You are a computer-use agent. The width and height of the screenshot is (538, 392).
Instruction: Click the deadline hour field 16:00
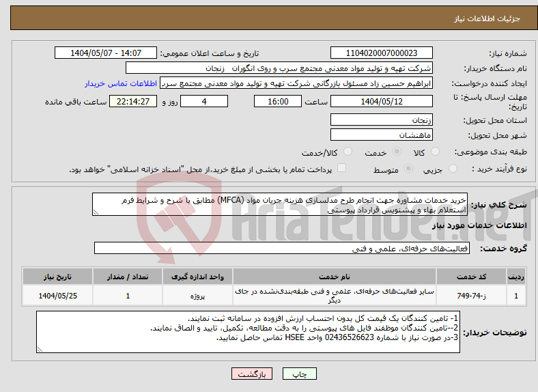pyautogui.click(x=278, y=101)
